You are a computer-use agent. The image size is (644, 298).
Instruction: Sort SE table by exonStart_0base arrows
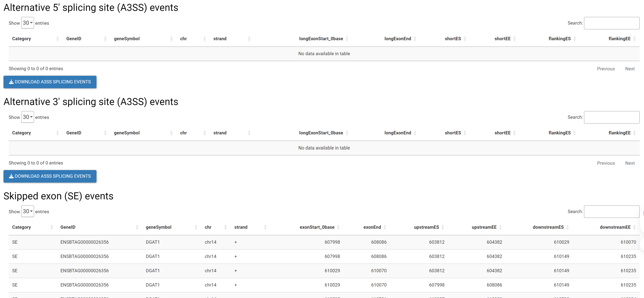[338, 227]
